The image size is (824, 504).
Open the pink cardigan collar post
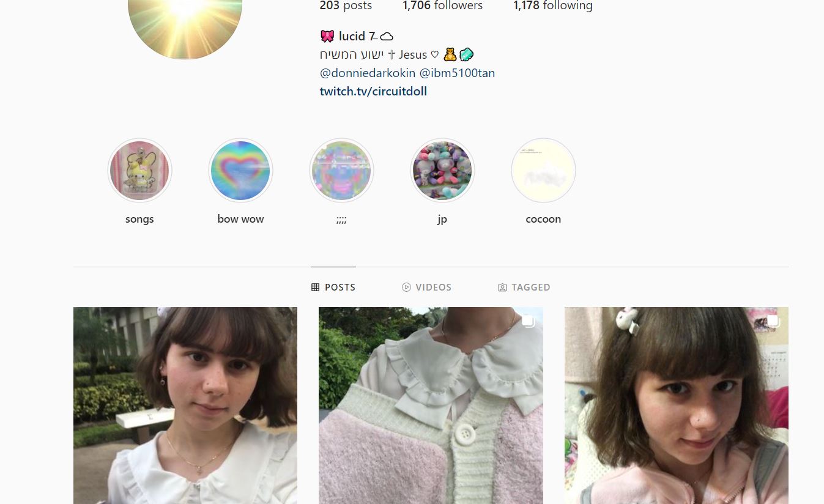click(x=431, y=406)
